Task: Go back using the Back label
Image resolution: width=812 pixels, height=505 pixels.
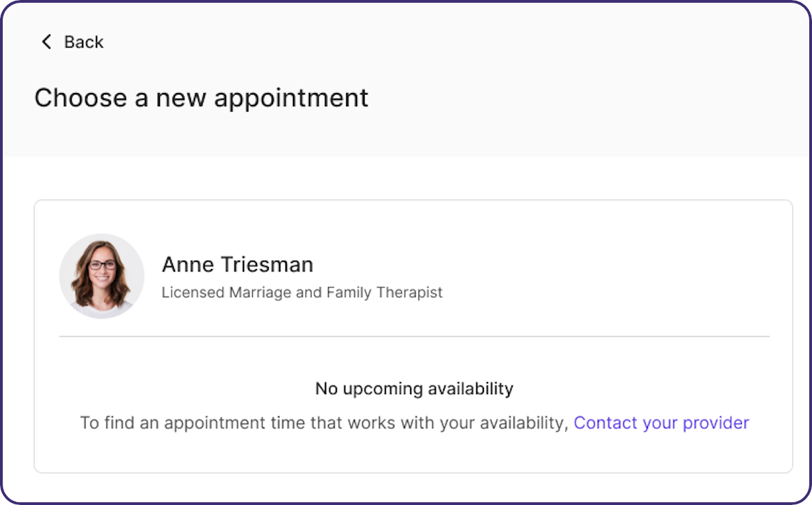Action: [83, 42]
